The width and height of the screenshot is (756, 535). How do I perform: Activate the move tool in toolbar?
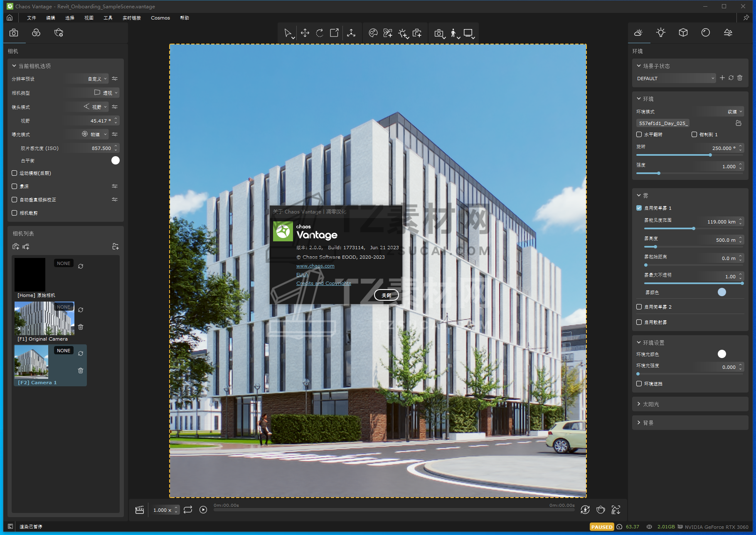tap(305, 33)
